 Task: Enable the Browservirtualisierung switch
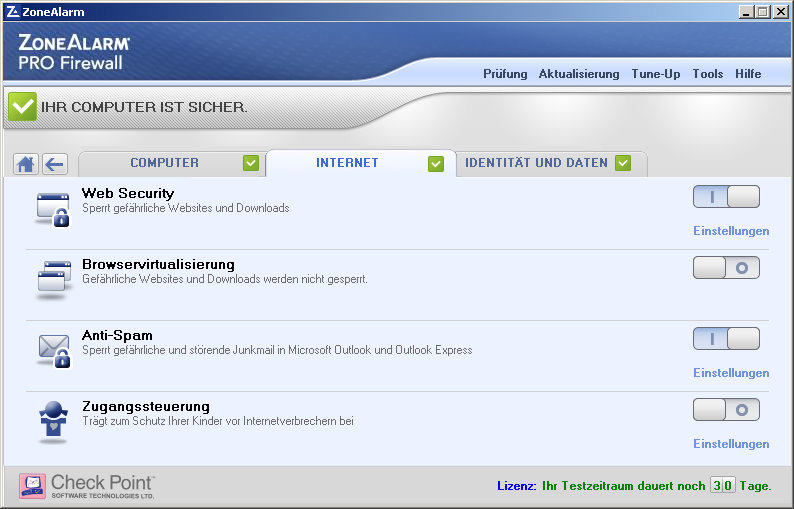[x=726, y=267]
